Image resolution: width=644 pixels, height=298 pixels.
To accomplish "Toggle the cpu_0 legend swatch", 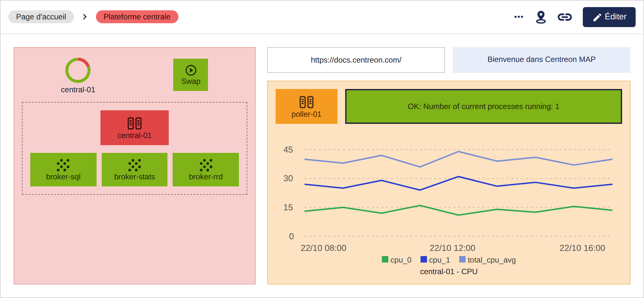I will coord(385,259).
